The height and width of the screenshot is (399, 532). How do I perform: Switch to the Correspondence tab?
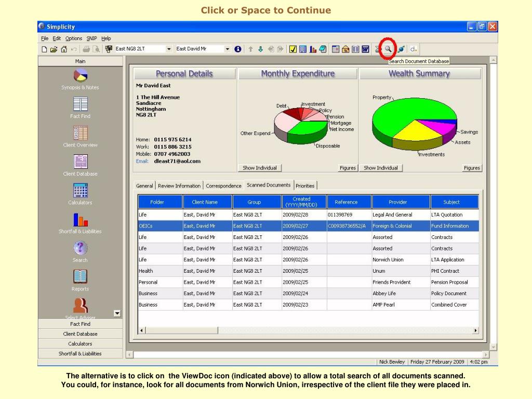(223, 186)
